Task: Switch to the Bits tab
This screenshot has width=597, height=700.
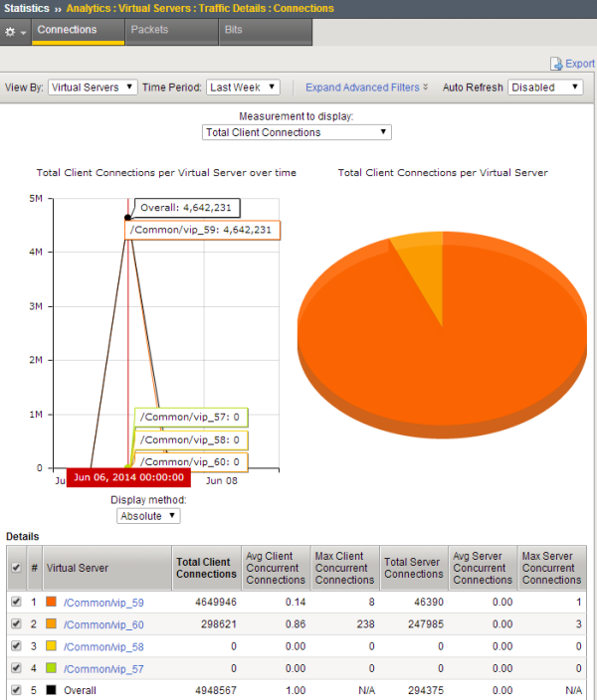Action: [233, 31]
